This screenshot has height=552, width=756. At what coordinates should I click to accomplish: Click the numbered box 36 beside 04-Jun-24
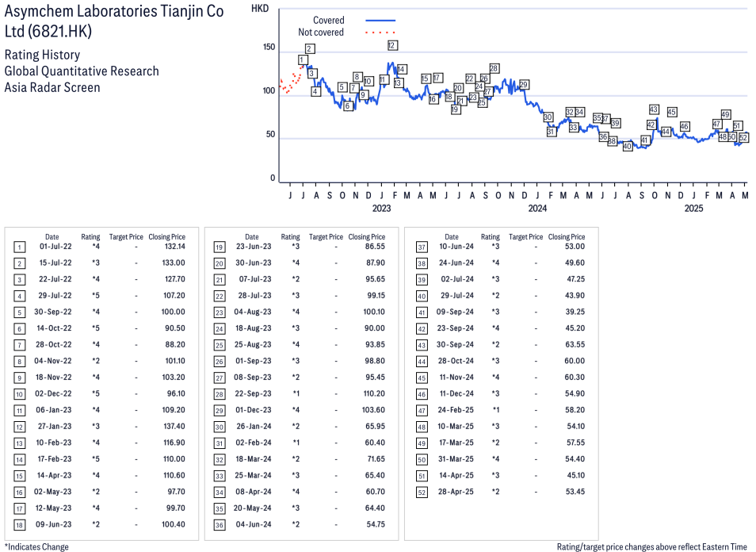[220, 526]
